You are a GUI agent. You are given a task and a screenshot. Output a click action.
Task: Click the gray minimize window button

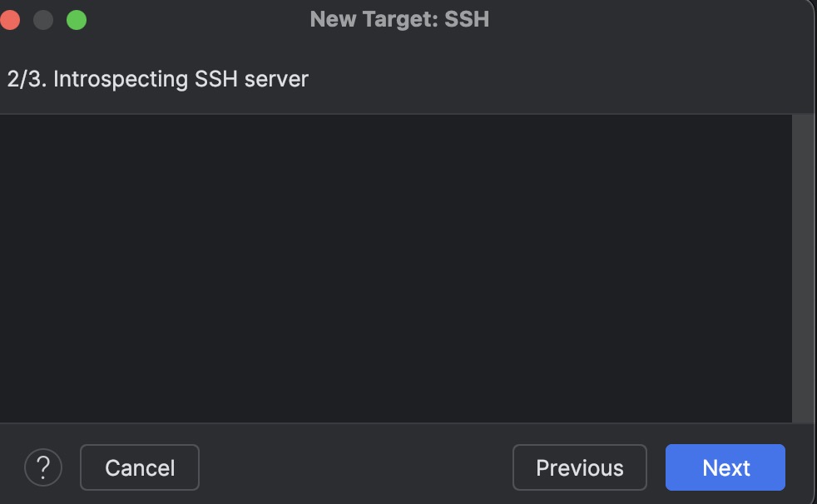pos(43,20)
